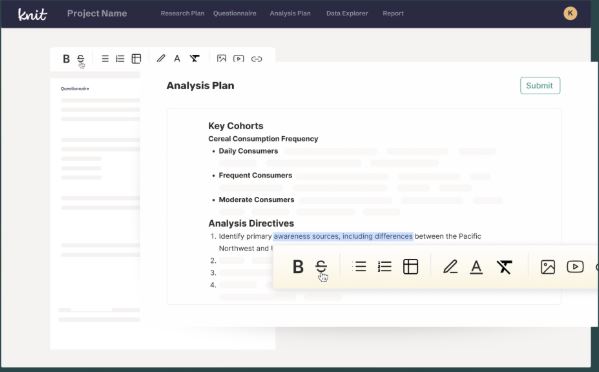The width and height of the screenshot is (599, 372).
Task: Click the 'Analysis Directives' heading
Action: click(x=251, y=223)
